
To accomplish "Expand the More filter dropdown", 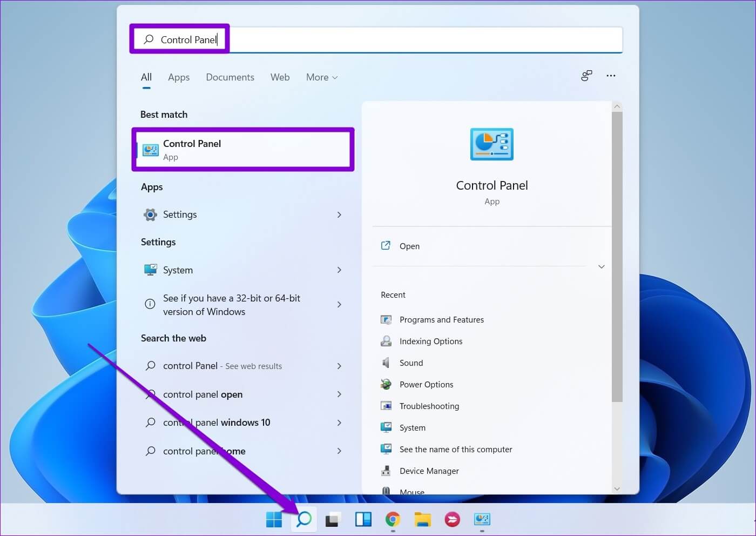I will (x=322, y=77).
